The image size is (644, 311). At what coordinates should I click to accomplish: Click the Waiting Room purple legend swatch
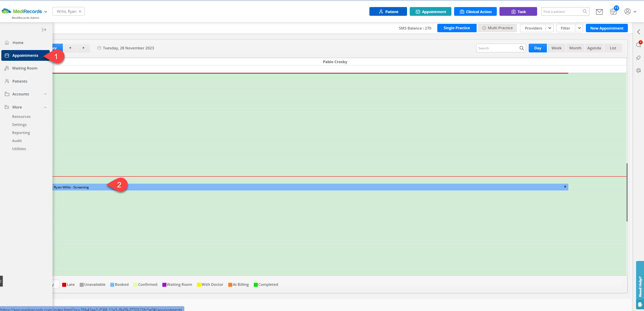click(x=164, y=285)
